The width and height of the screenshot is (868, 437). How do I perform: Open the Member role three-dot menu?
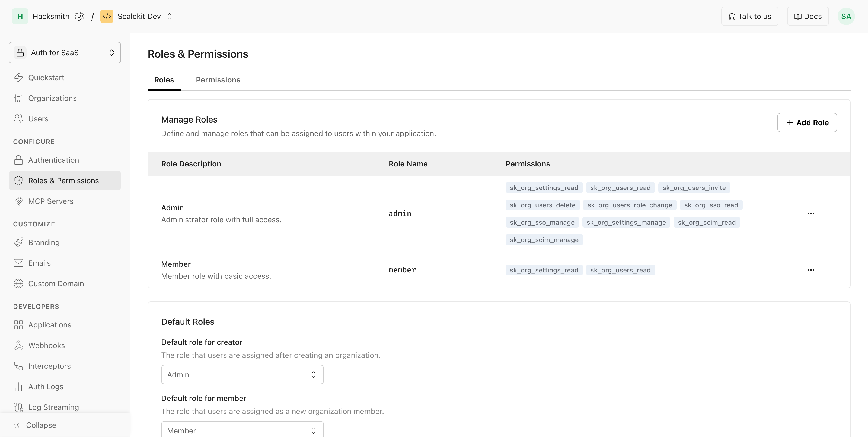(x=811, y=270)
